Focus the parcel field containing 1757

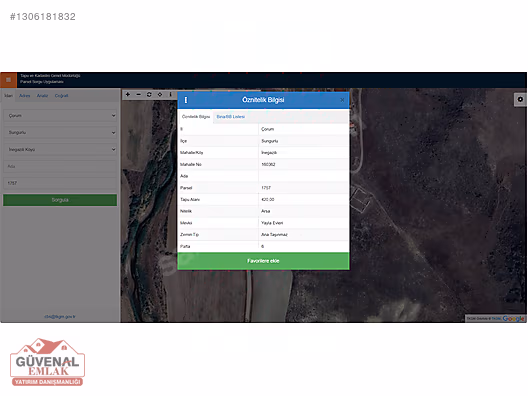pyautogui.click(x=60, y=183)
